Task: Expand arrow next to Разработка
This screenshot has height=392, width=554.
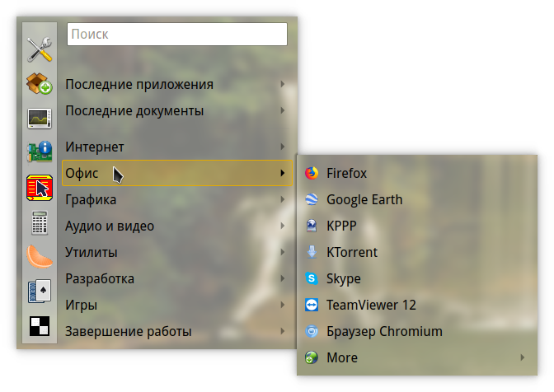Action: (x=282, y=278)
